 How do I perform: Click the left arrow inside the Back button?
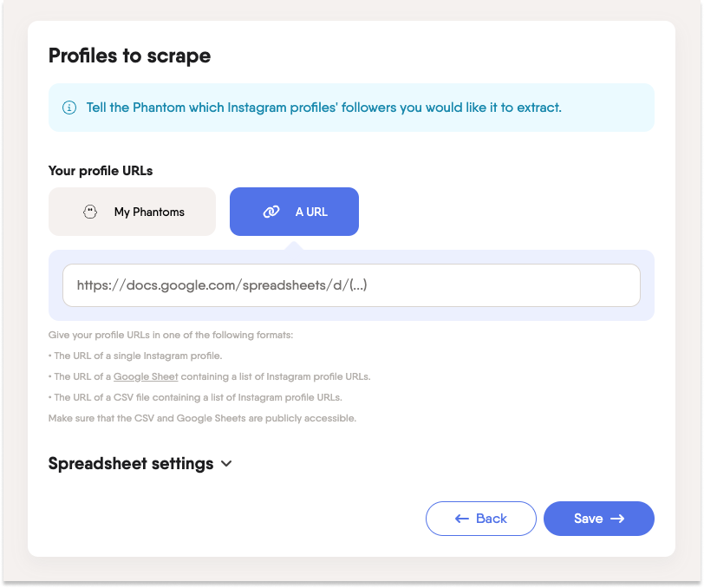coord(460,518)
